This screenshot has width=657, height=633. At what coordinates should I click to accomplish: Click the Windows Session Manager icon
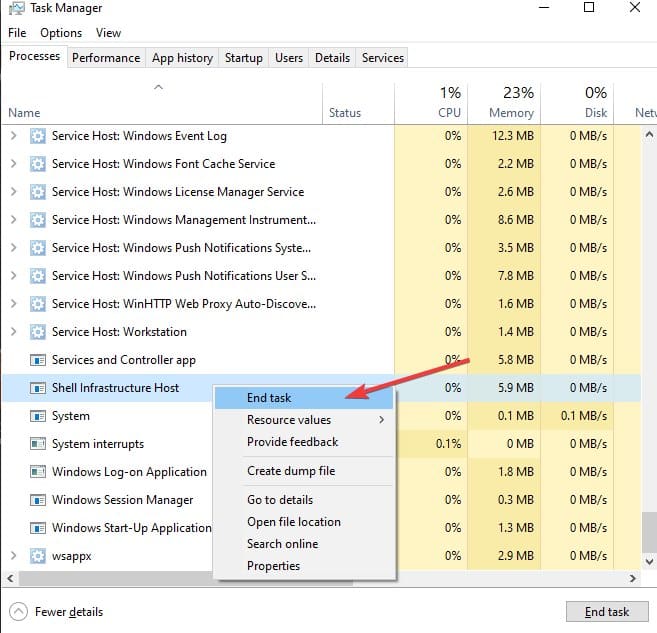38,500
